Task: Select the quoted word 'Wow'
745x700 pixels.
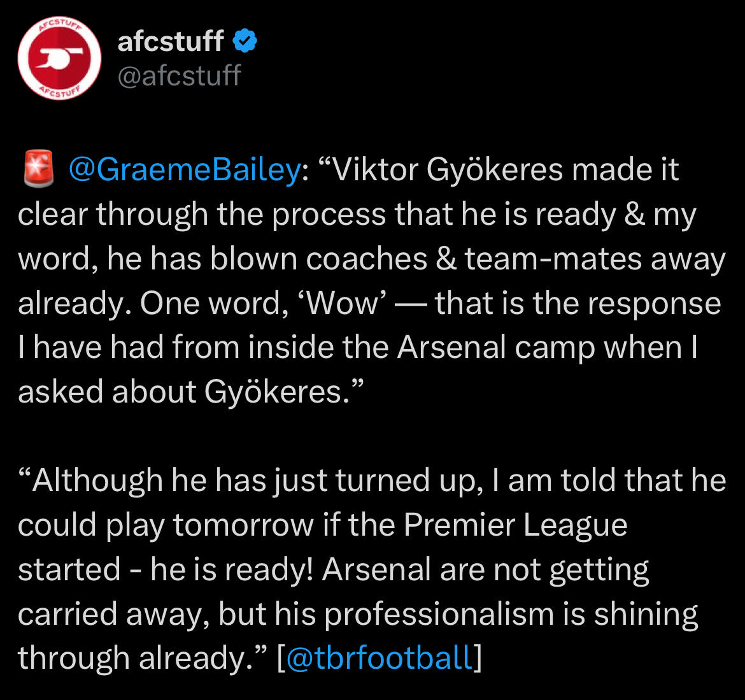Action: 342,303
